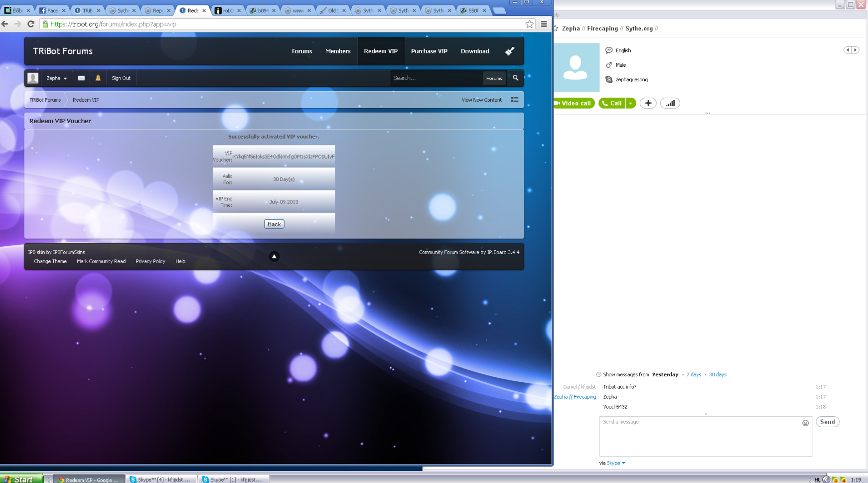Open the Chrome hamburger menu
Viewport: 868px width, 483px height.
[x=544, y=24]
